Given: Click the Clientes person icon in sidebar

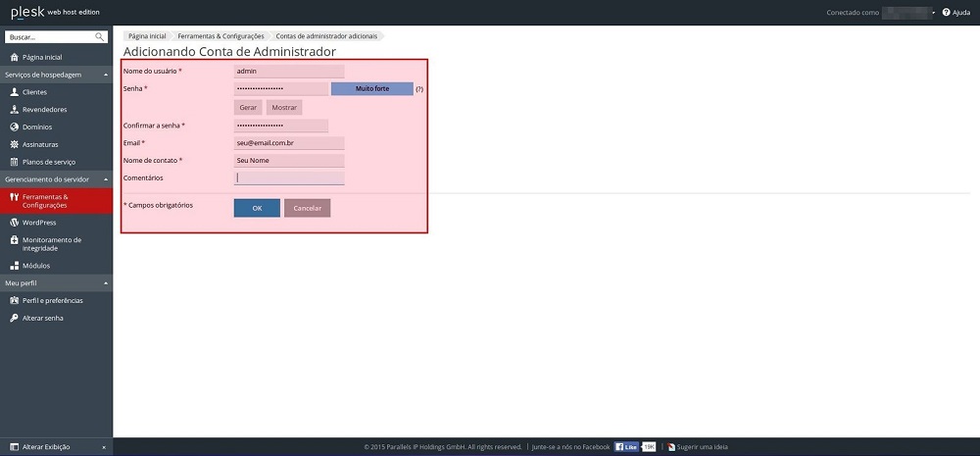Looking at the screenshot, I should [14, 92].
